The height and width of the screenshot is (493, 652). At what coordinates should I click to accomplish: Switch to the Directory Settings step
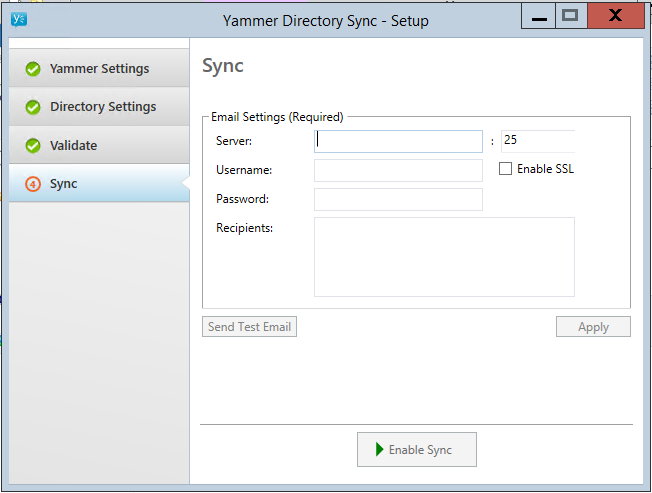103,107
